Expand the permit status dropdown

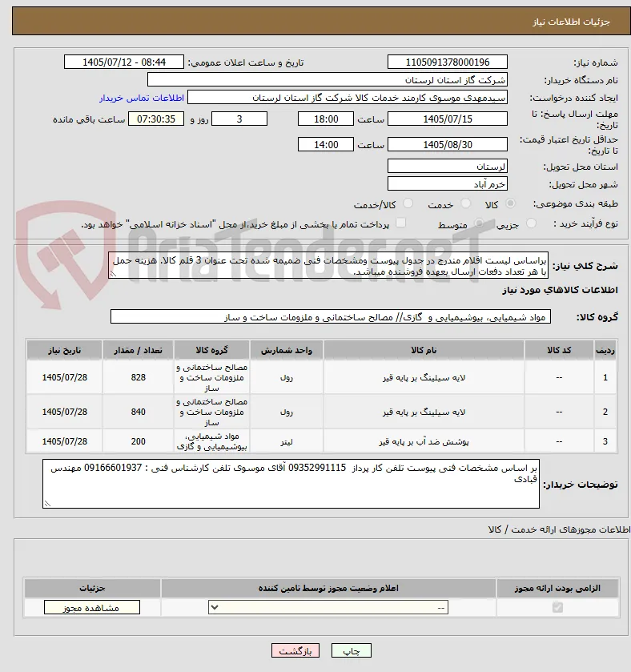click(328, 607)
